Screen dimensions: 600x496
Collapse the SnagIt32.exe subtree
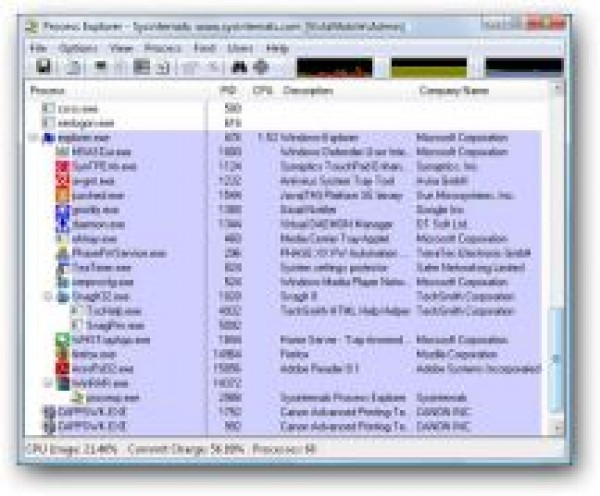(48, 297)
